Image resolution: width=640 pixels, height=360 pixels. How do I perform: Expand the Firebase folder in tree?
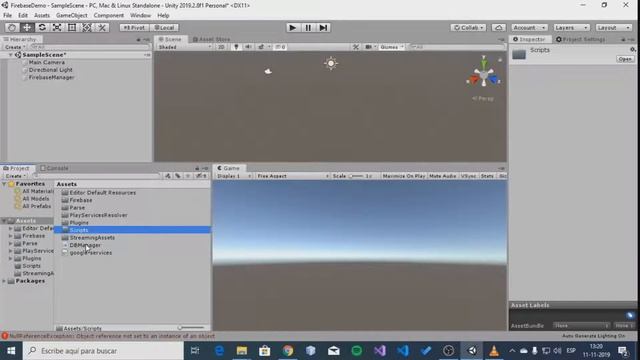pos(11,236)
